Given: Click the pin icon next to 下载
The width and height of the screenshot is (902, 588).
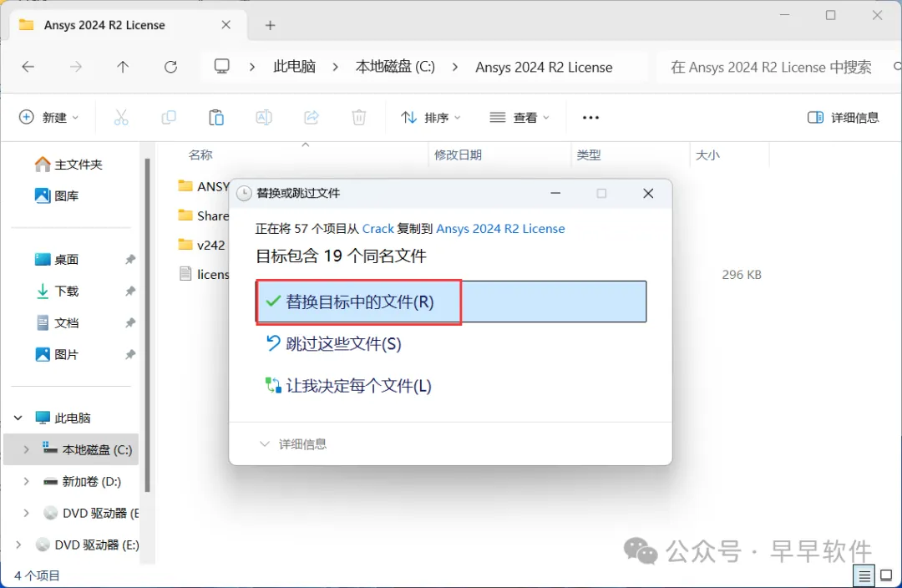Looking at the screenshot, I should 130,291.
